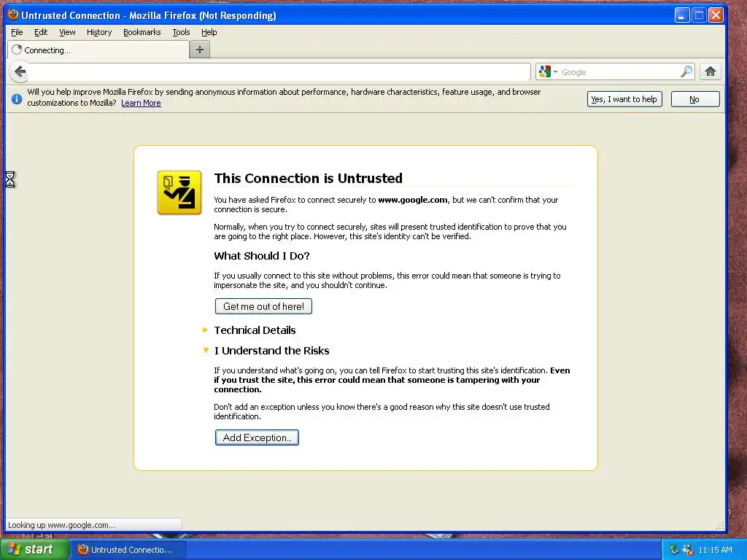The image size is (747, 560).
Task: Click the 'What Should I Do?' heading
Action: [262, 256]
